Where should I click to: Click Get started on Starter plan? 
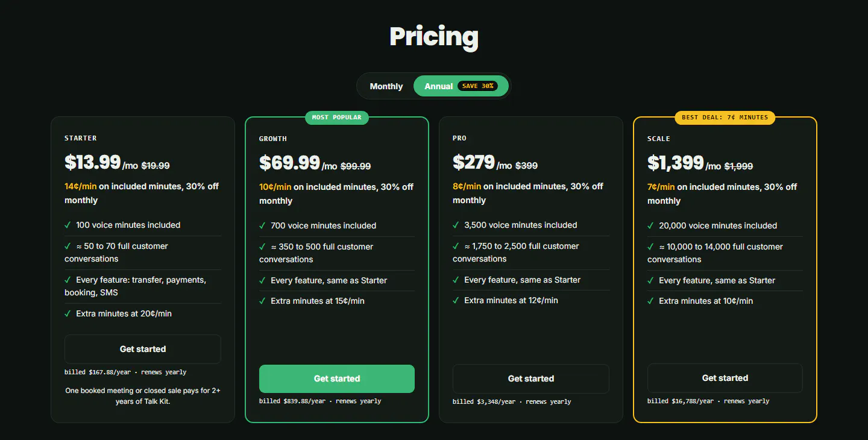(x=143, y=349)
